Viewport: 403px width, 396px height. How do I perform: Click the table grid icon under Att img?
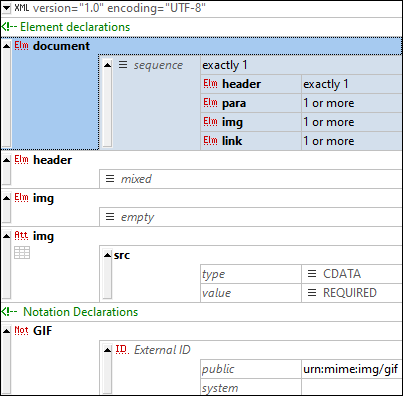coord(22,252)
